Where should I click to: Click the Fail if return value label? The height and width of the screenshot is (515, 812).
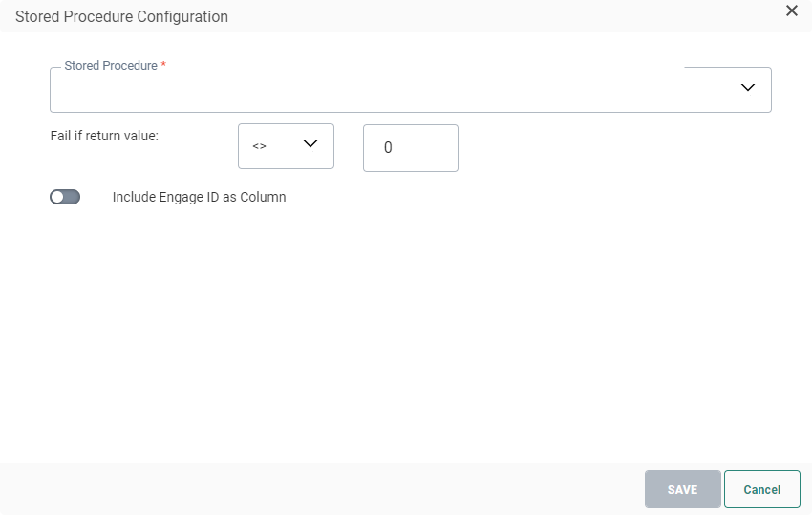click(104, 136)
